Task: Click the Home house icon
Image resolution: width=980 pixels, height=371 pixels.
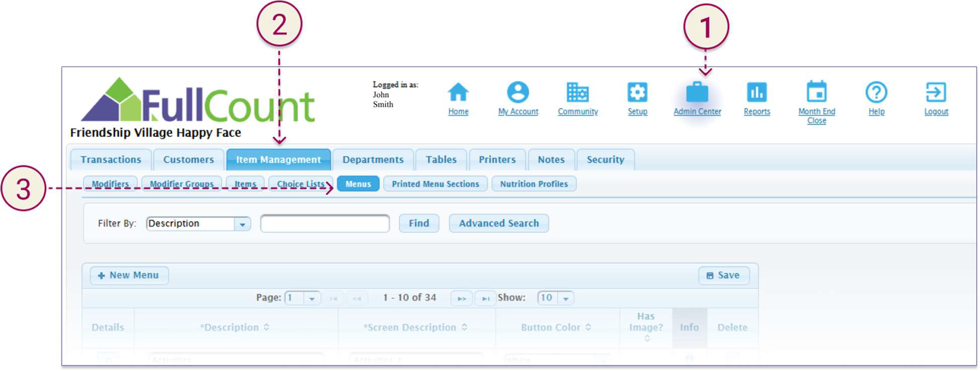Action: 458,93
